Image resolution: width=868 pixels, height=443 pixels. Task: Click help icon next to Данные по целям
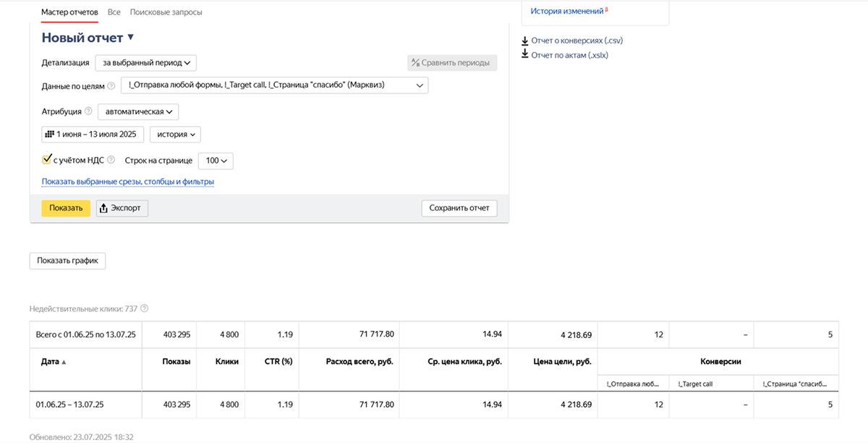point(111,86)
